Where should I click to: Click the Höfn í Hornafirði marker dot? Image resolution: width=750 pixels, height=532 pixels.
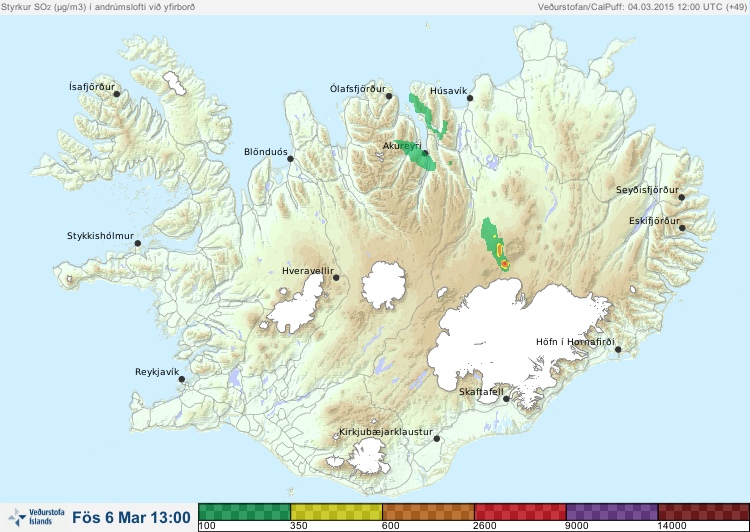pyautogui.click(x=618, y=350)
